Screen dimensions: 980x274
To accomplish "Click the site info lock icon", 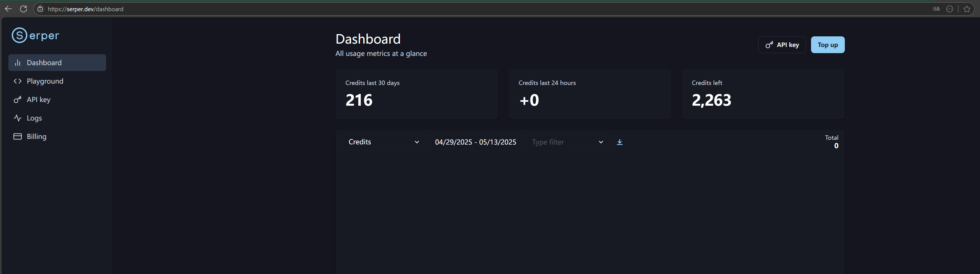I will pyautogui.click(x=40, y=9).
